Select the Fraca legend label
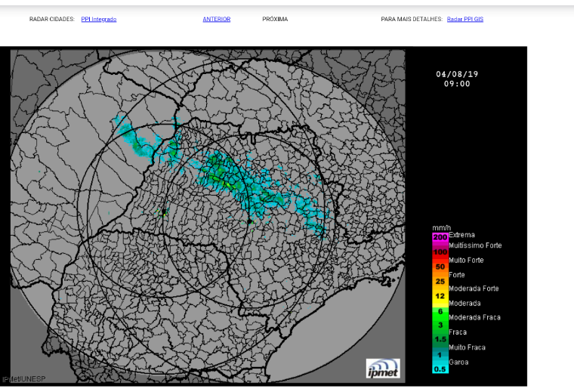574x392 pixels. [x=458, y=332]
